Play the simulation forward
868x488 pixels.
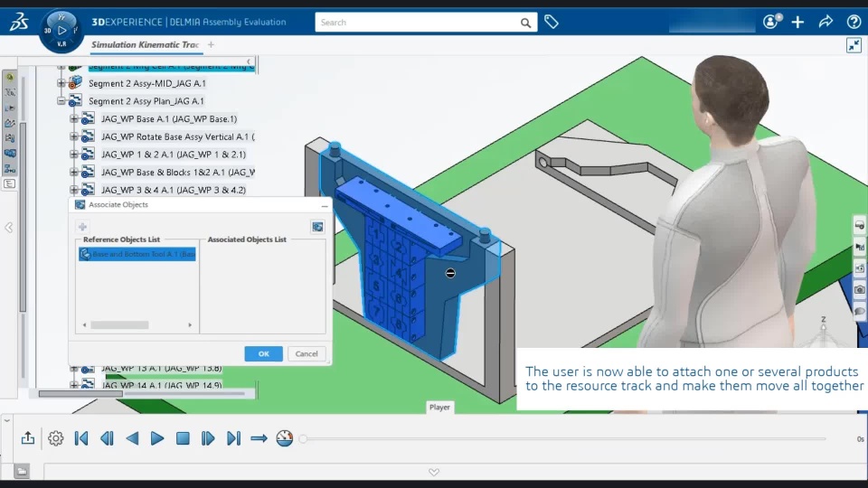[157, 438]
